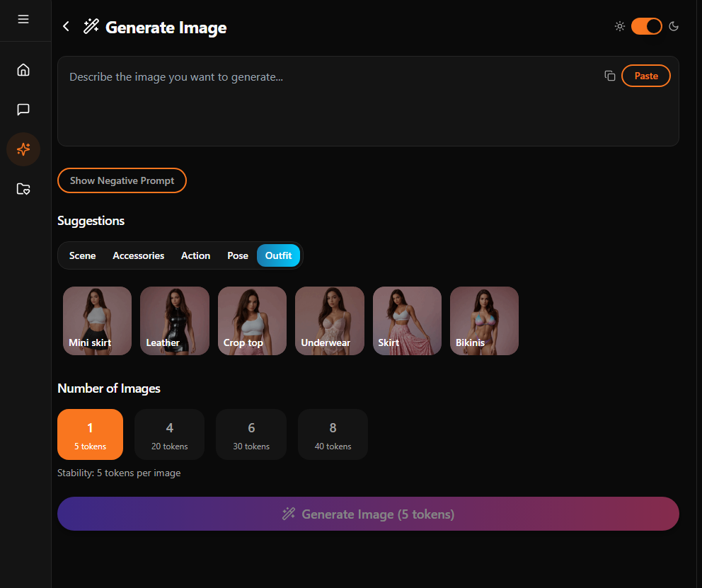Viewport: 702px width, 588px height.
Task: Click the back arrow beside Generate Image
Action: 66,27
